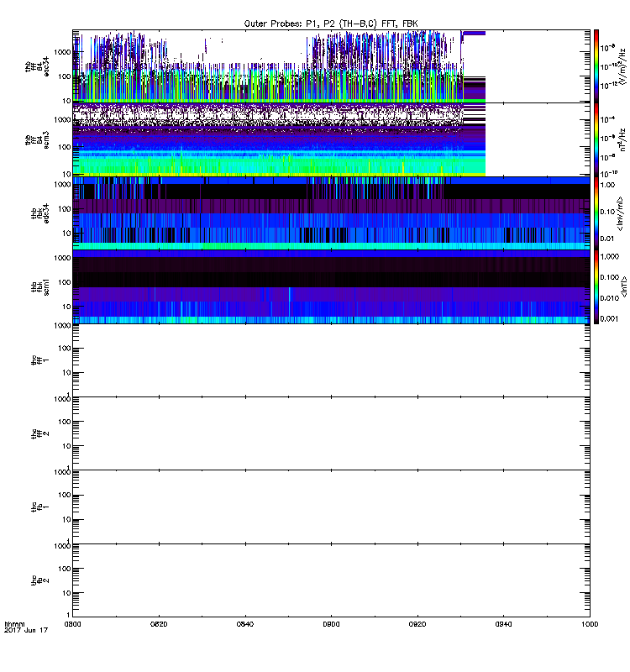The height and width of the screenshot is (672, 630).
Task: Click the <|mV/m|> color bar
Action: (596, 213)
